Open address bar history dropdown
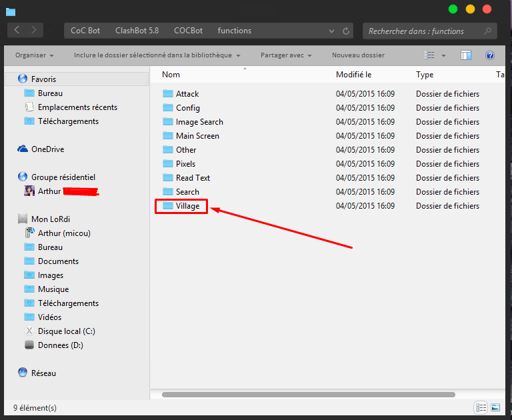Viewport: 512px width, 420px height. [331, 31]
